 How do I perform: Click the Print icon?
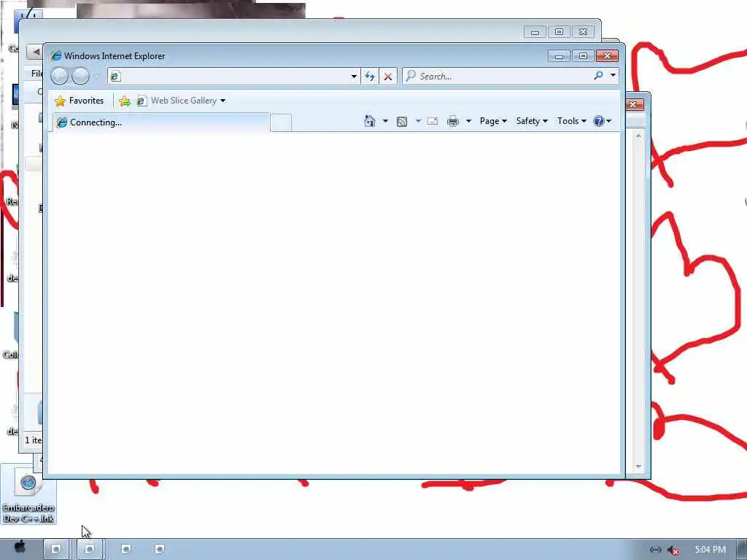coord(452,121)
